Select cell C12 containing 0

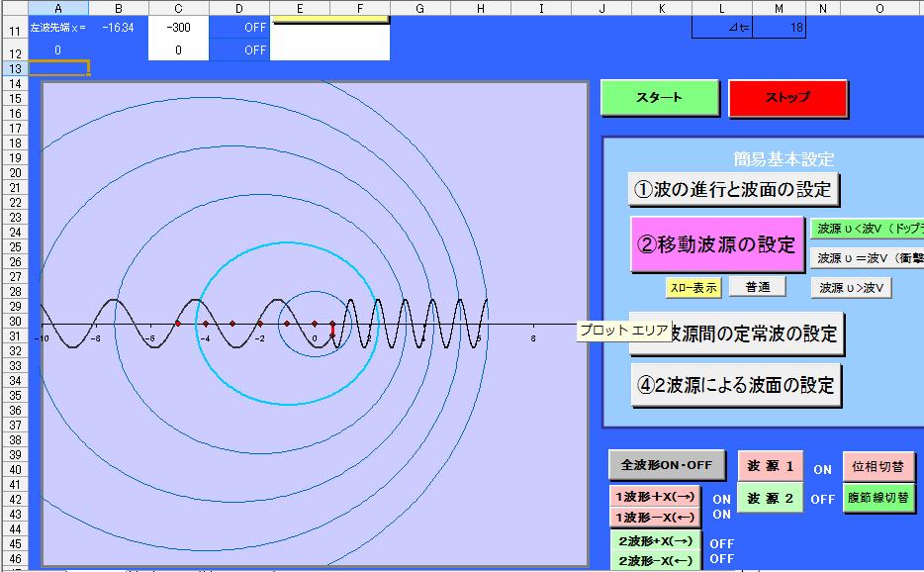178,50
